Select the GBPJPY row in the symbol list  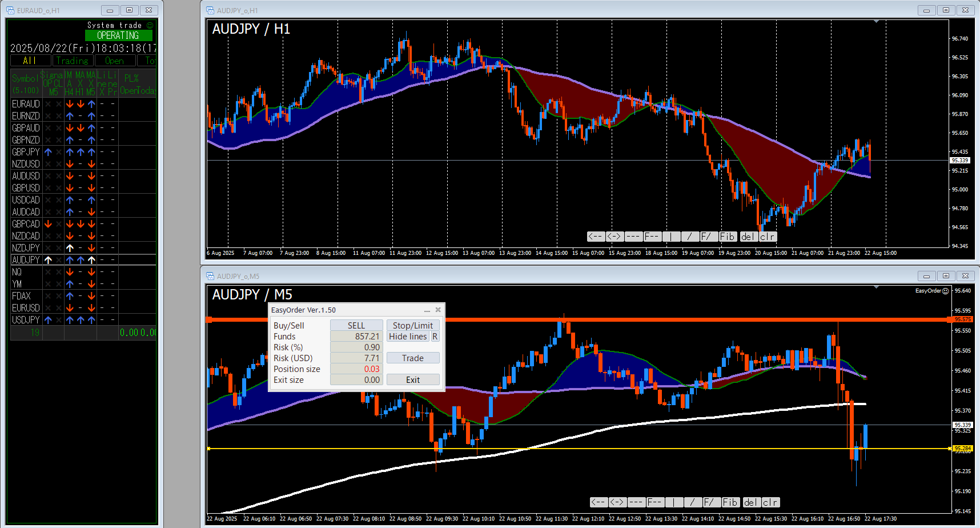[83, 152]
